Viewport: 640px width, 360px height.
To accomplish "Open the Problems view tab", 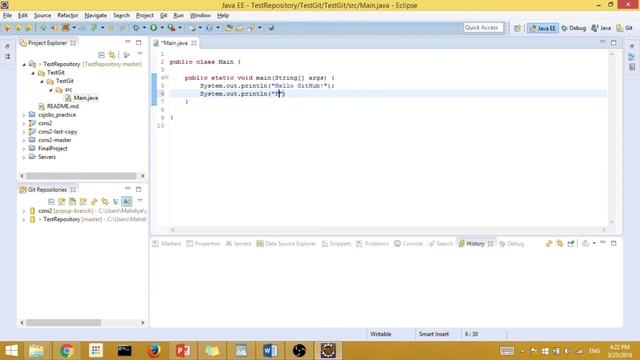I will (x=373, y=244).
